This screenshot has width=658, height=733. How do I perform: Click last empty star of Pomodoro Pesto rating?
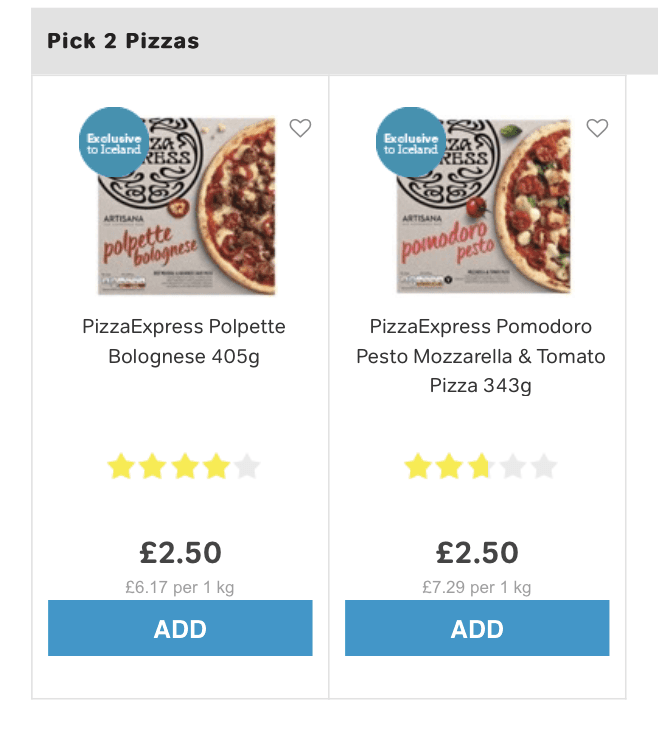tap(544, 466)
